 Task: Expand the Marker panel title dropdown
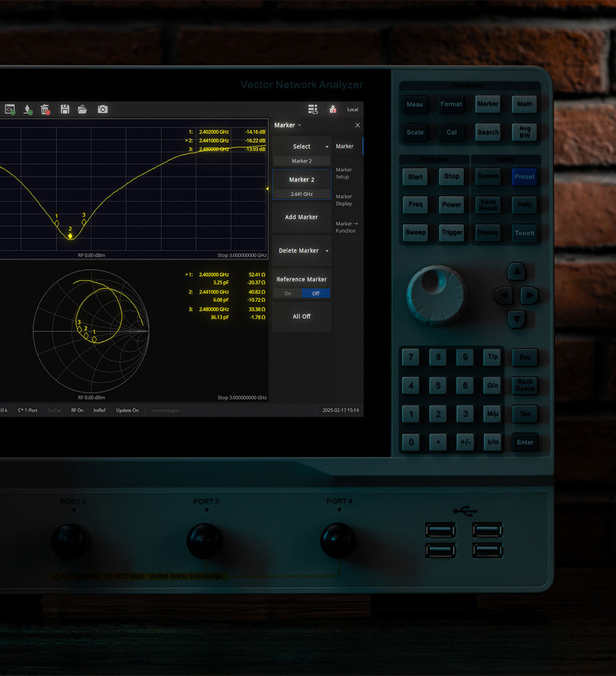pyautogui.click(x=287, y=125)
